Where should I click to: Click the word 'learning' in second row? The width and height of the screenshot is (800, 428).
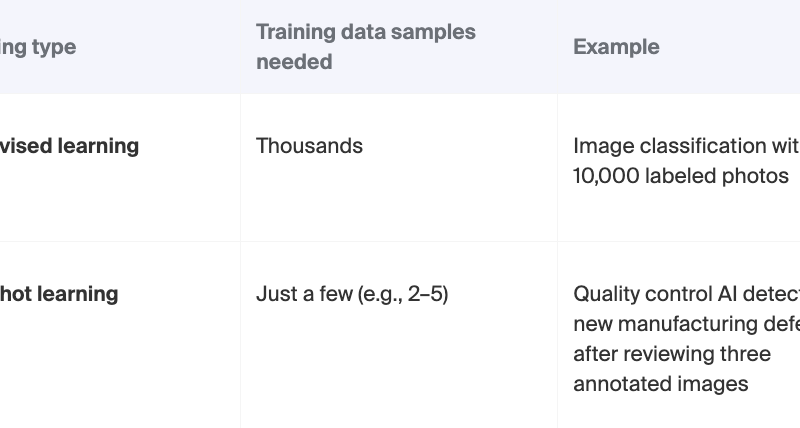pos(77,294)
